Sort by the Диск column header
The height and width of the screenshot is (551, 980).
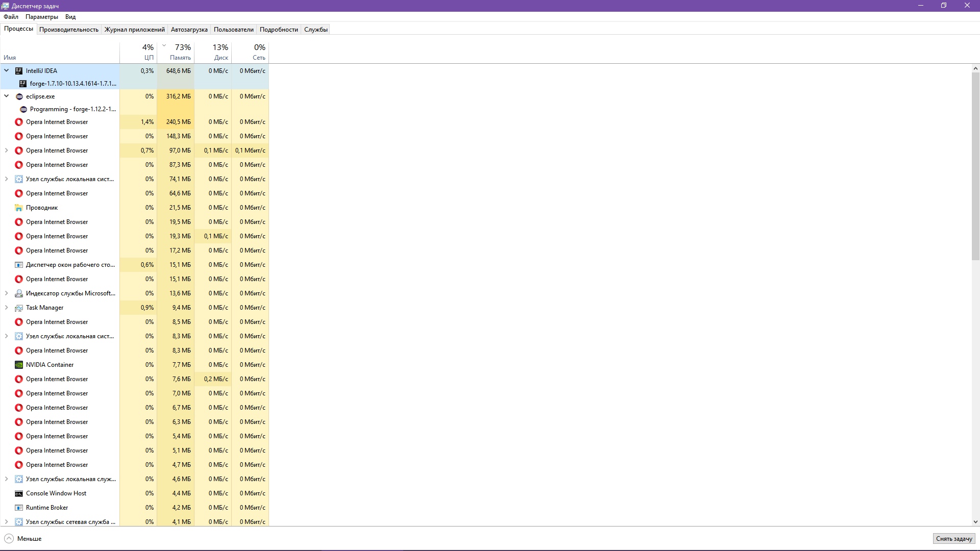213,53
